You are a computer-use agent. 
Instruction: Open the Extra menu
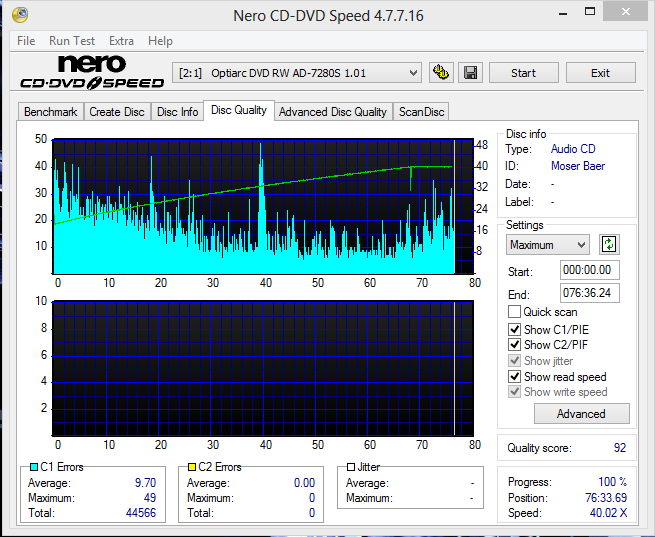pyautogui.click(x=121, y=41)
